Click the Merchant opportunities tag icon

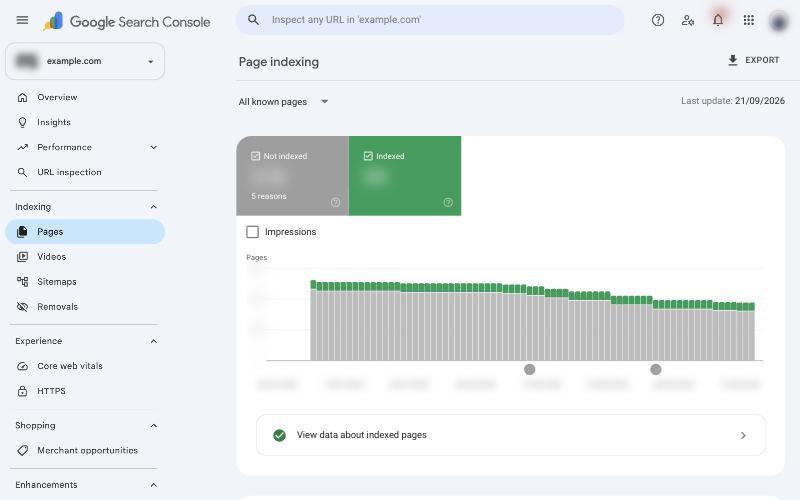(x=22, y=451)
